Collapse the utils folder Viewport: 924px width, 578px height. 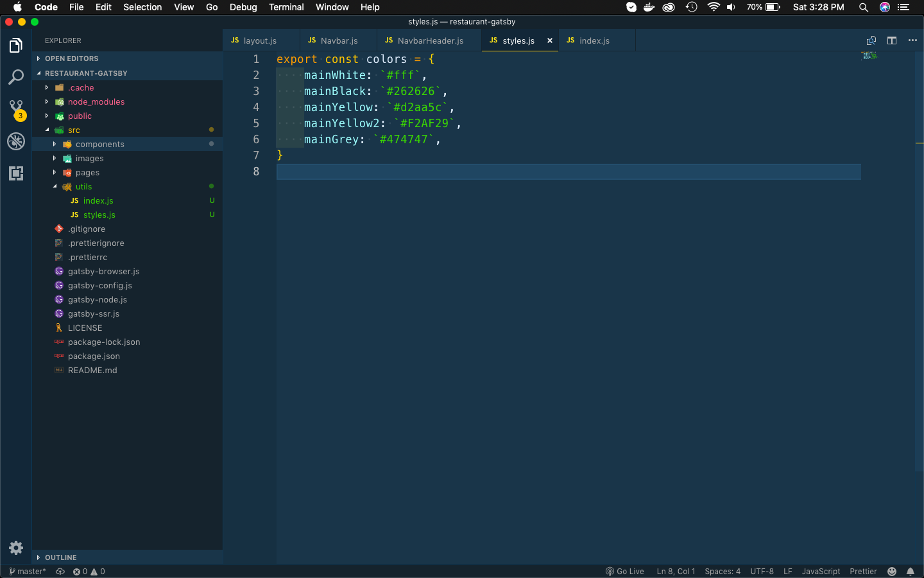point(127,187)
